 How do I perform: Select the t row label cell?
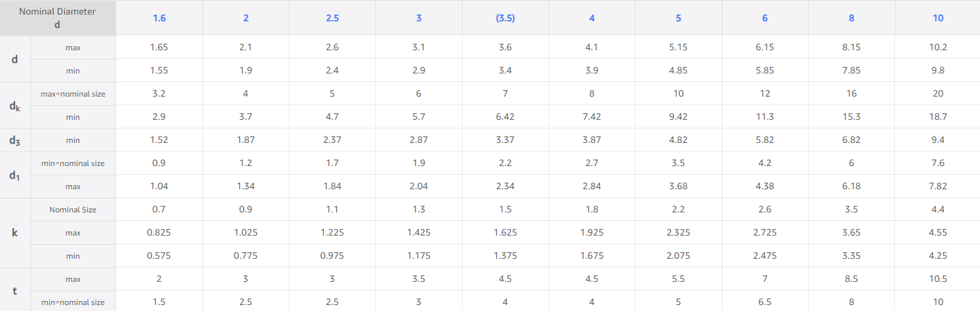pyautogui.click(x=15, y=290)
